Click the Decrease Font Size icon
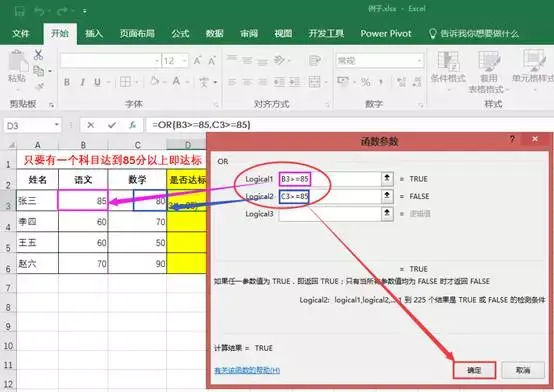The width and height of the screenshot is (554, 392). click(212, 61)
